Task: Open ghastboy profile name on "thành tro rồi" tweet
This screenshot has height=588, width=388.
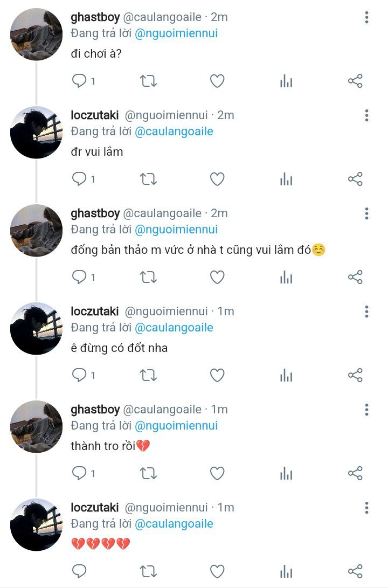Action: pos(95,410)
